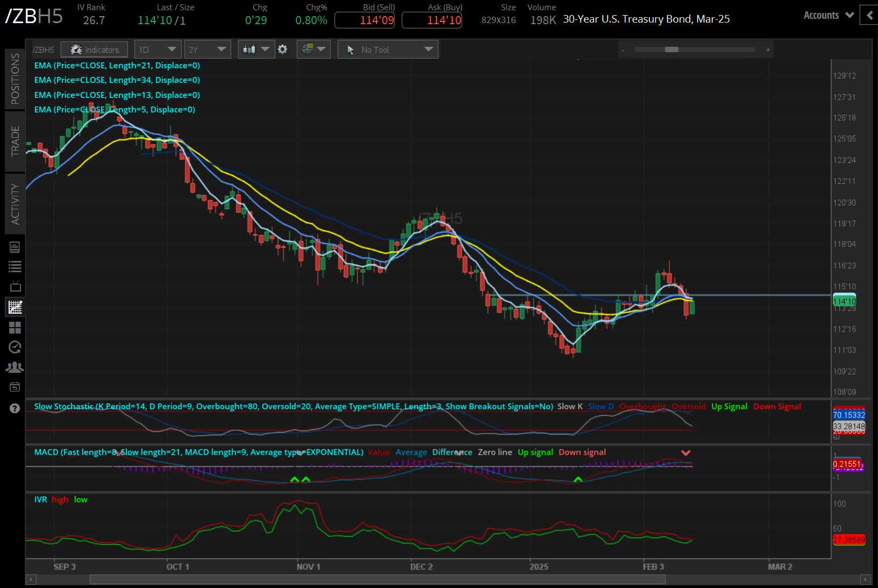Open the chart settings gear icon
The height and width of the screenshot is (588, 878).
pyautogui.click(x=284, y=49)
